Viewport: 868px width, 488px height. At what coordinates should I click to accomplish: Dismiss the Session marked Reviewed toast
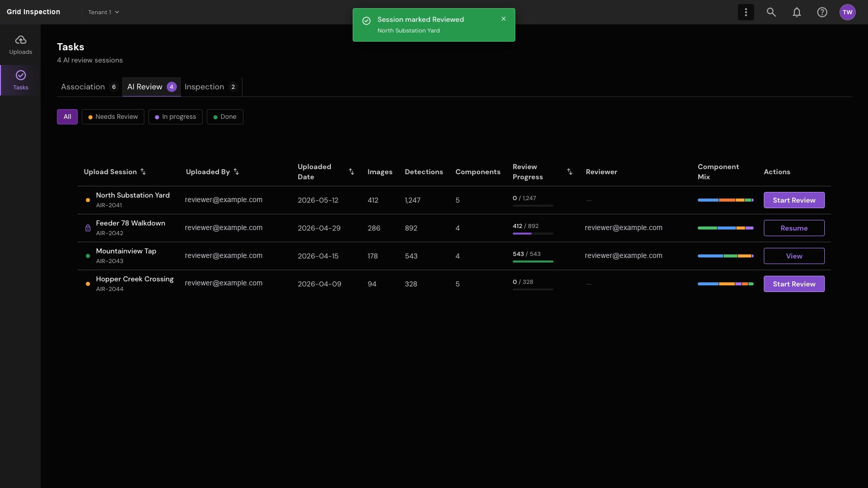click(503, 19)
